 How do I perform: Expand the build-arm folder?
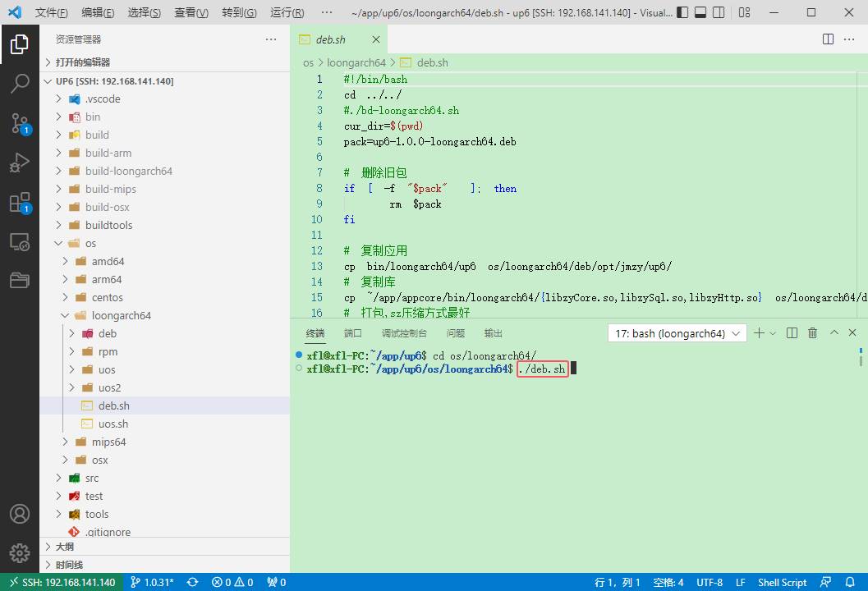point(108,153)
